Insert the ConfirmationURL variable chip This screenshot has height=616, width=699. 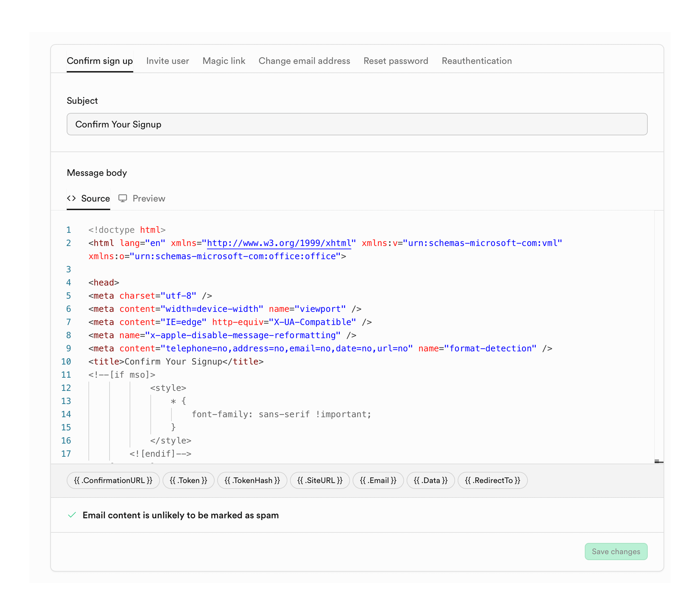tap(113, 480)
